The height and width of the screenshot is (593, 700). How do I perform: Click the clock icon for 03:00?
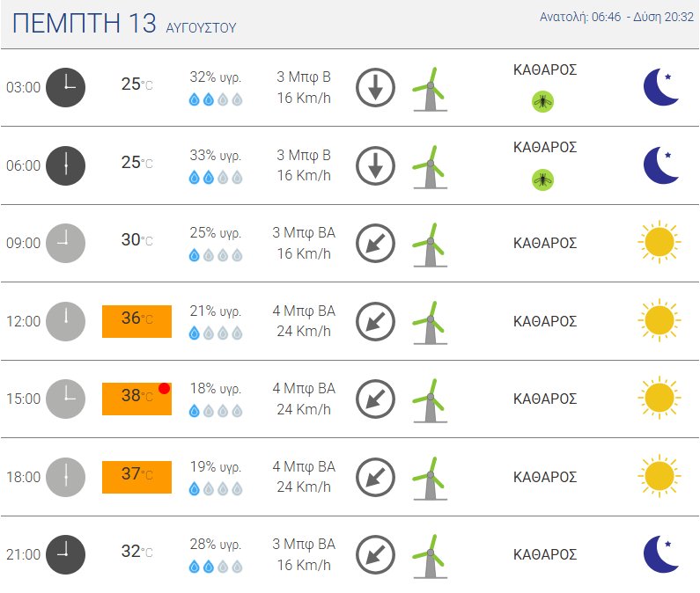(66, 87)
